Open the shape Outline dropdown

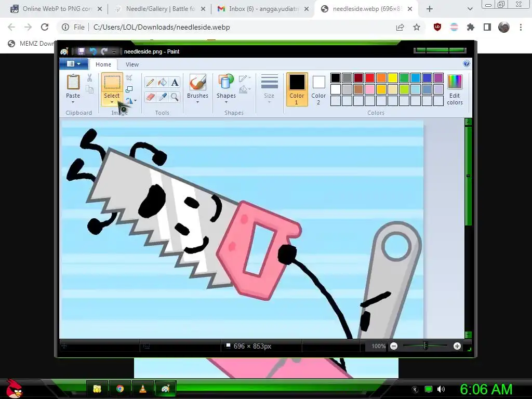point(245,78)
